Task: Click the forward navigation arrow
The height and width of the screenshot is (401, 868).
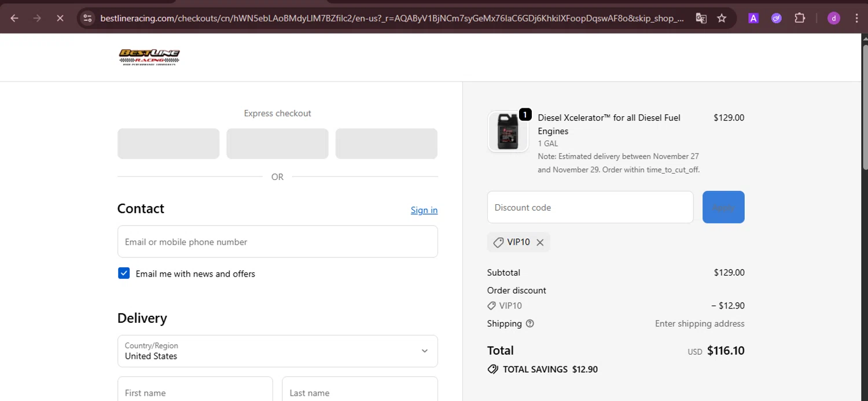Action: click(37, 18)
